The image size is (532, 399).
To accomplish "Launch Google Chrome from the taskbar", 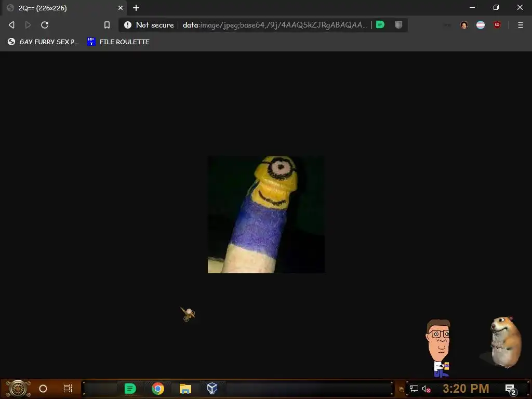I will 158,389.
